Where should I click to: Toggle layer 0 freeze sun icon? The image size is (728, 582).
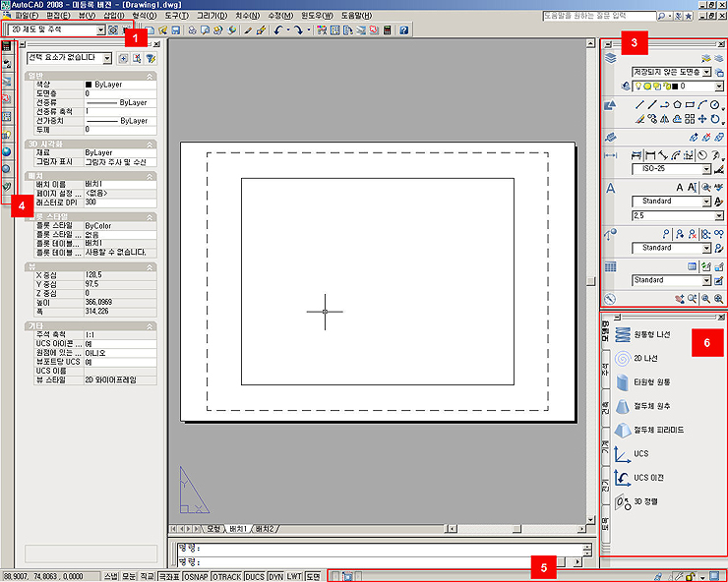coord(647,87)
